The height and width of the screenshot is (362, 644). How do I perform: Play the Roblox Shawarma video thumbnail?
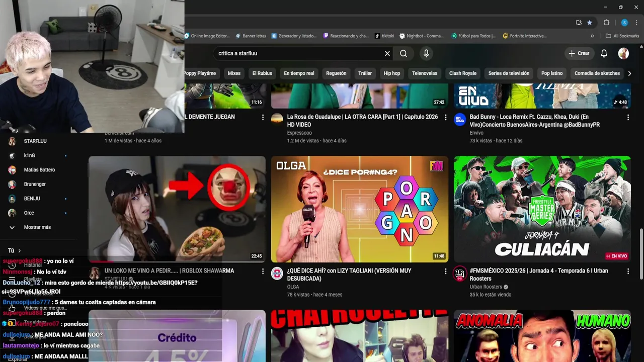177,209
